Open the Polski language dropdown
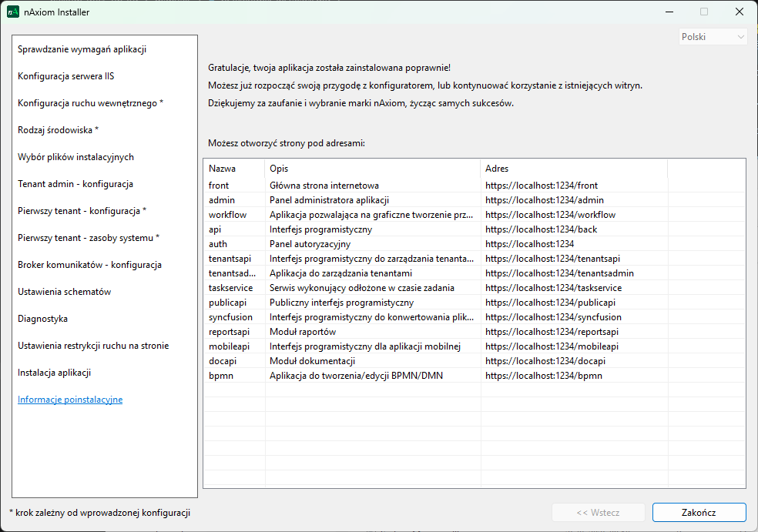The image size is (758, 532). click(713, 37)
